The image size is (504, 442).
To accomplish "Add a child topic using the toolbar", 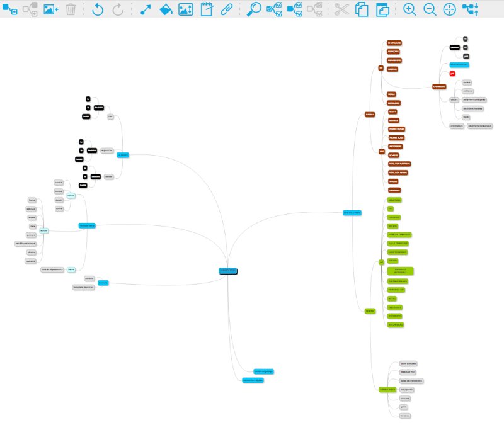I will [x=9, y=9].
